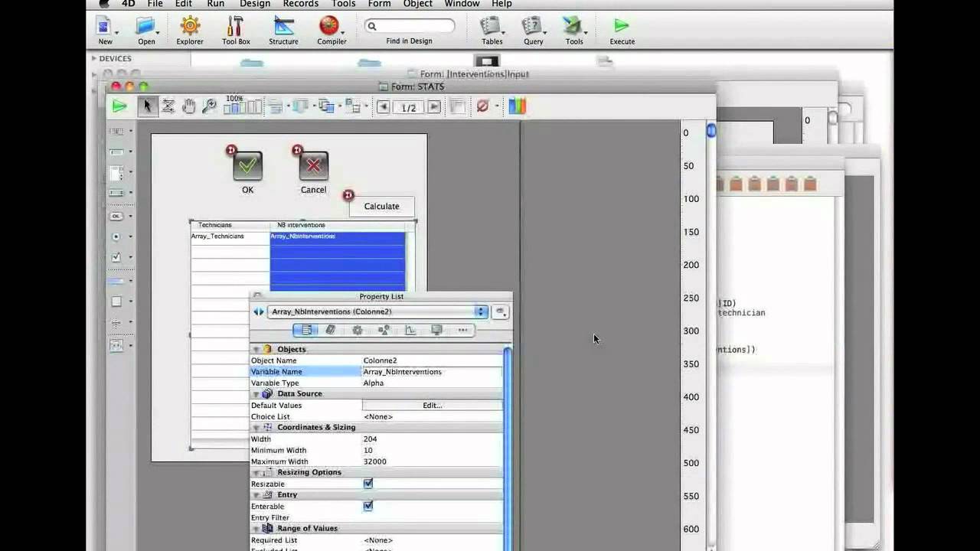Run the form with green play icon
980x551 pixels.
[x=119, y=106]
